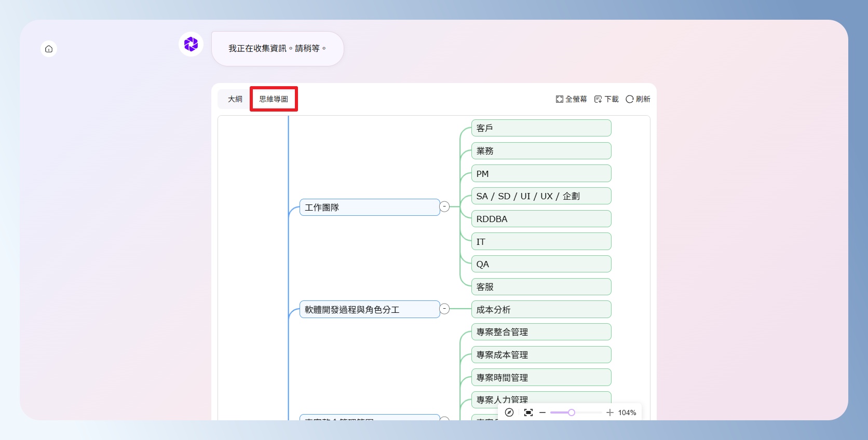Collapse the 工作團隊 node
Screen dimensions: 868x440
444,207
